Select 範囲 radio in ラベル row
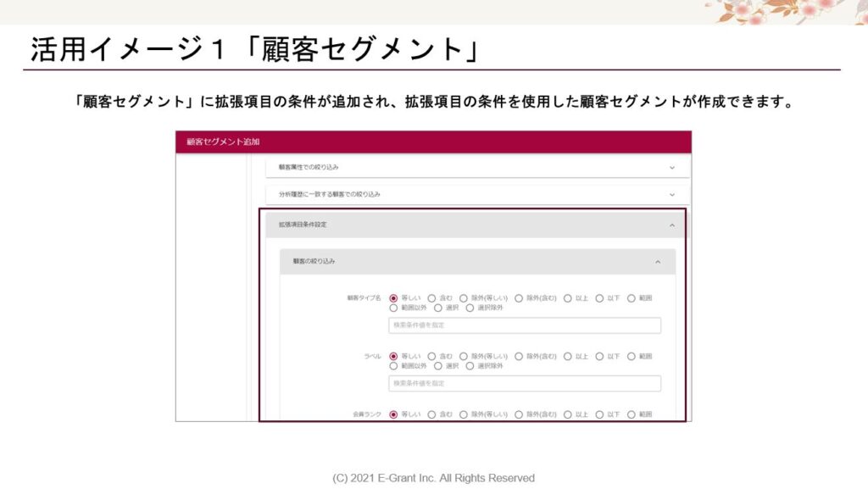 point(632,357)
